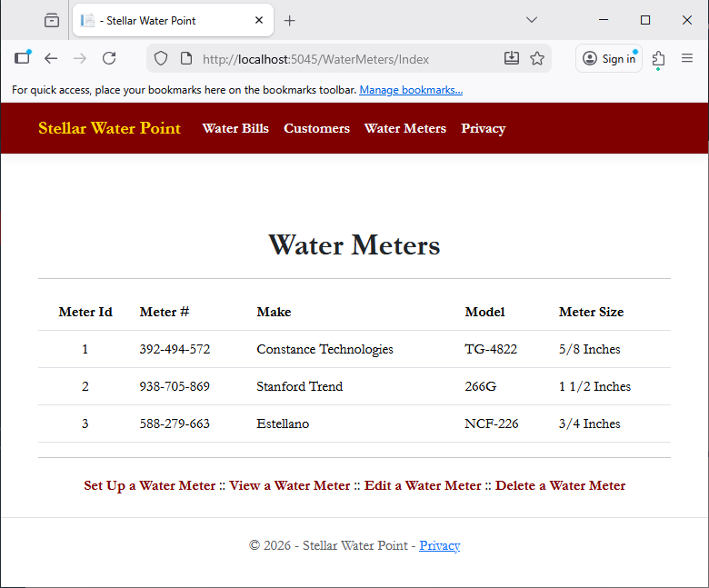This screenshot has height=588, width=709.
Task: Click the Meter Size column header
Action: [x=591, y=312]
